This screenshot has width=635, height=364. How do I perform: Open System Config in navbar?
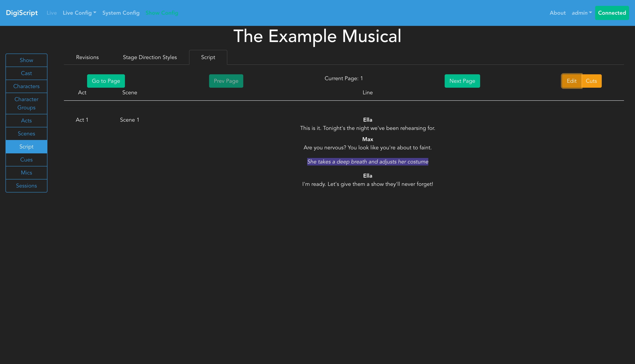point(121,13)
